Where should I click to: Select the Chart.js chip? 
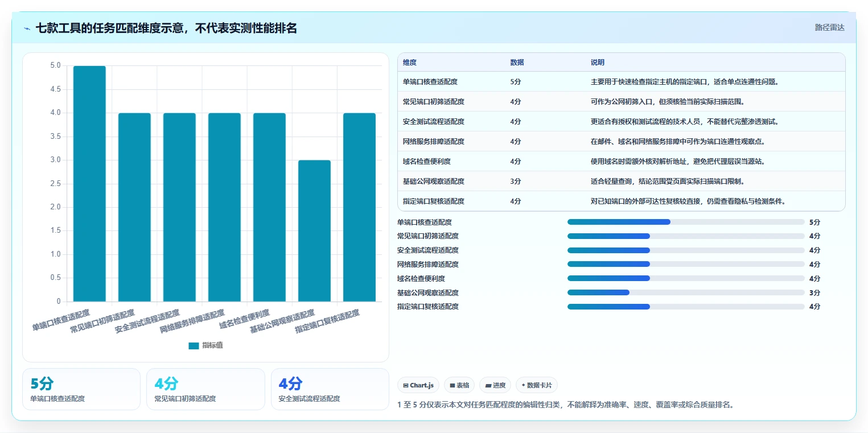click(418, 385)
